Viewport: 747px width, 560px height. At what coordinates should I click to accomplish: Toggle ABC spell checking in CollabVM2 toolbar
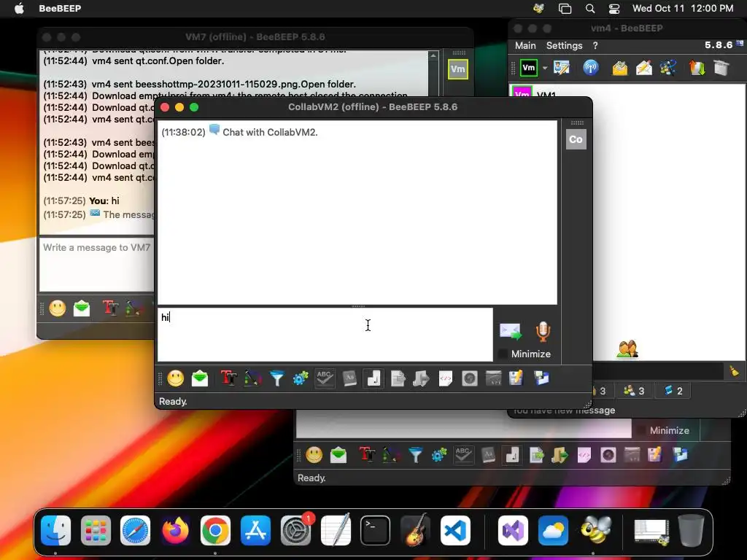pyautogui.click(x=325, y=378)
